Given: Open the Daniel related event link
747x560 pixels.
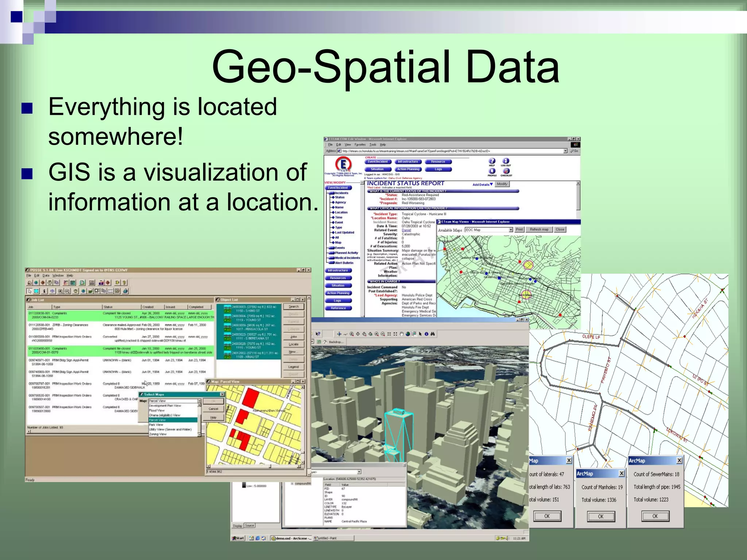Looking at the screenshot, I should point(406,230).
